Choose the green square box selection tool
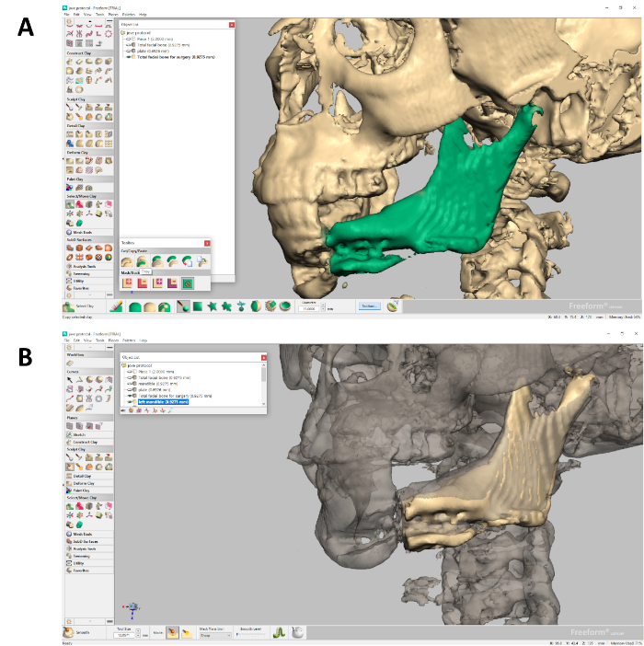Viewport: 644px width, 646px height. click(198, 306)
